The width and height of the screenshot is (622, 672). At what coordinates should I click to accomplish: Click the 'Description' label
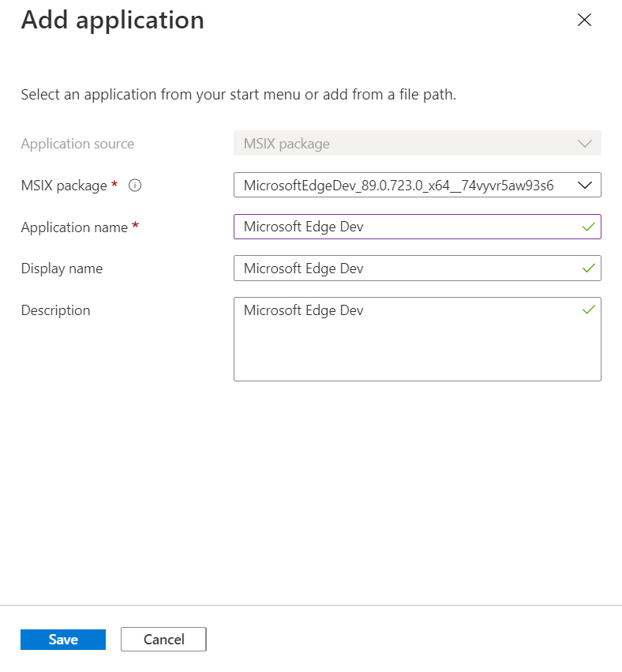tap(56, 310)
